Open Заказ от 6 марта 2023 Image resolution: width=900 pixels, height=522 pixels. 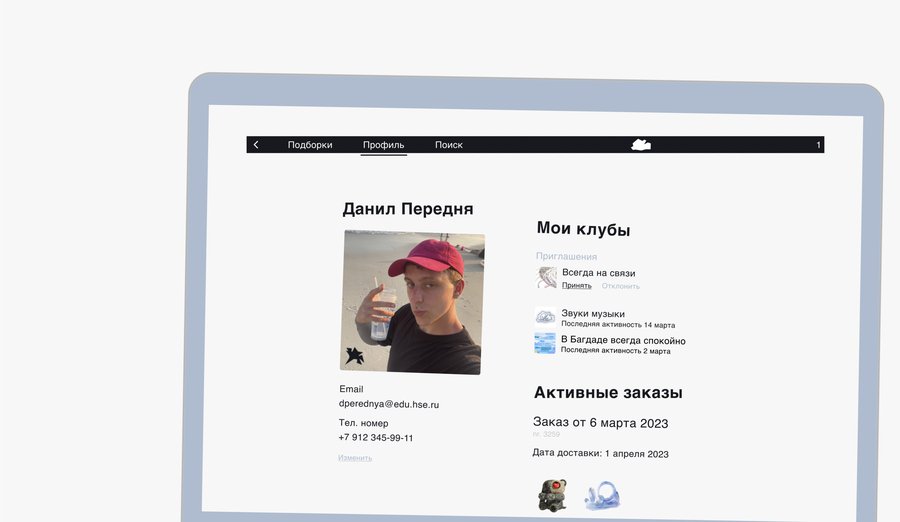coord(600,423)
